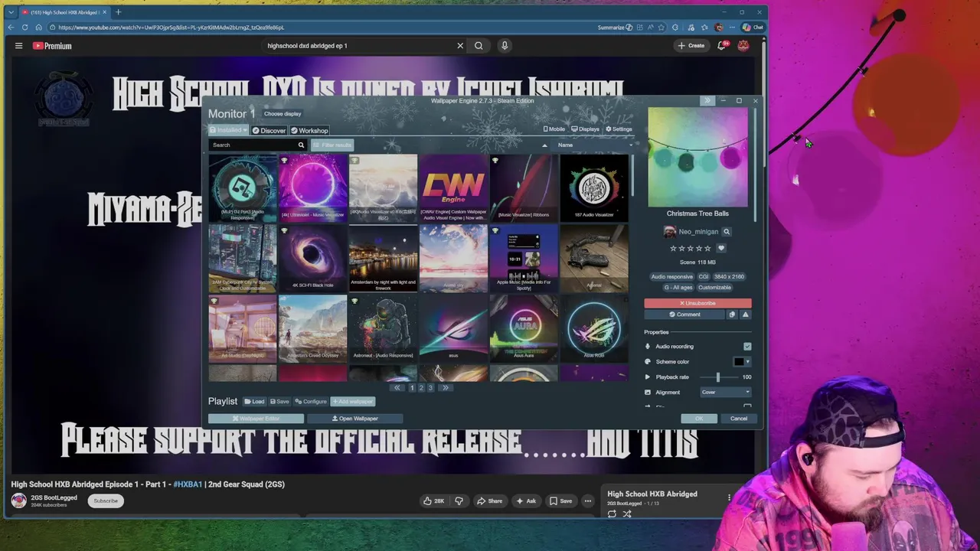
Task: Open Comment for this wallpaper
Action: pyautogui.click(x=684, y=315)
